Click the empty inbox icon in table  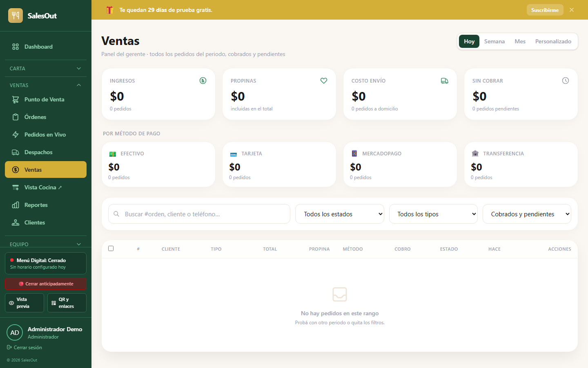coord(340,294)
